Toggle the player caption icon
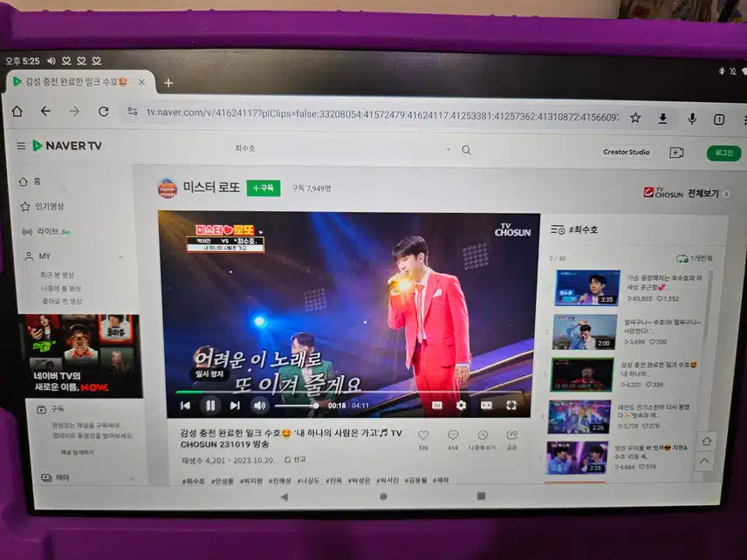The image size is (747, 560). [436, 406]
